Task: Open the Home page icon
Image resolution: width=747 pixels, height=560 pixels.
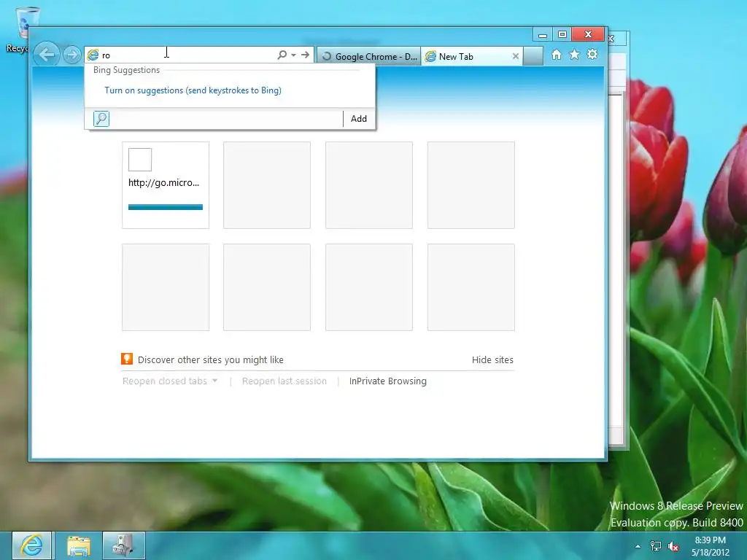Action: (x=556, y=55)
